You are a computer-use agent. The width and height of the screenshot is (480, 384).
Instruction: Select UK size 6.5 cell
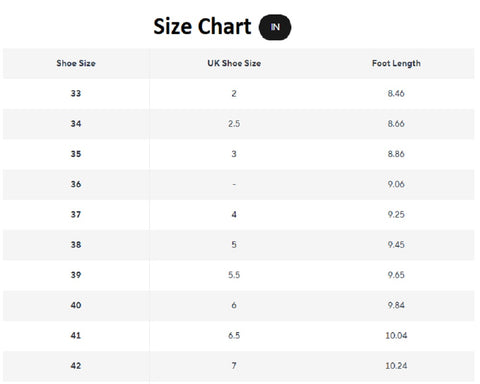click(x=234, y=336)
